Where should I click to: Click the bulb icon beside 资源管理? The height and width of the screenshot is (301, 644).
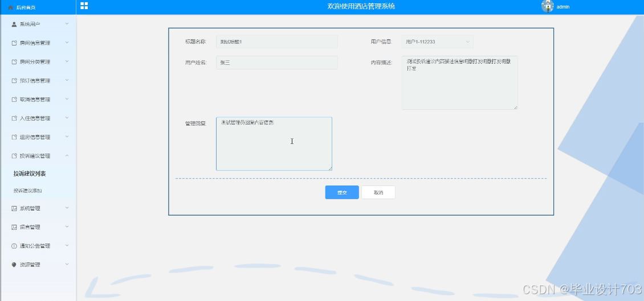pyautogui.click(x=14, y=265)
